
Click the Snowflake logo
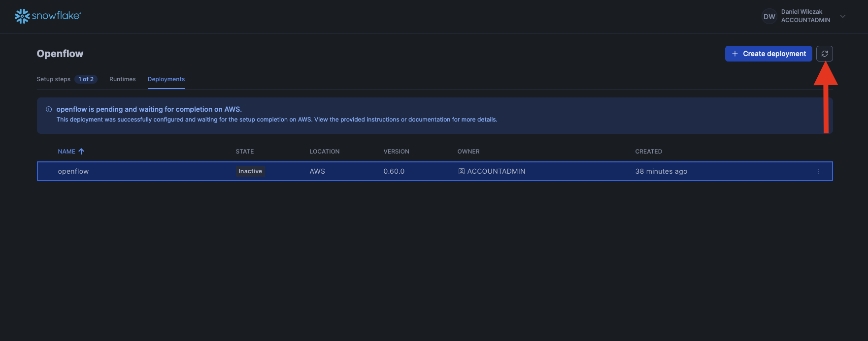click(48, 16)
